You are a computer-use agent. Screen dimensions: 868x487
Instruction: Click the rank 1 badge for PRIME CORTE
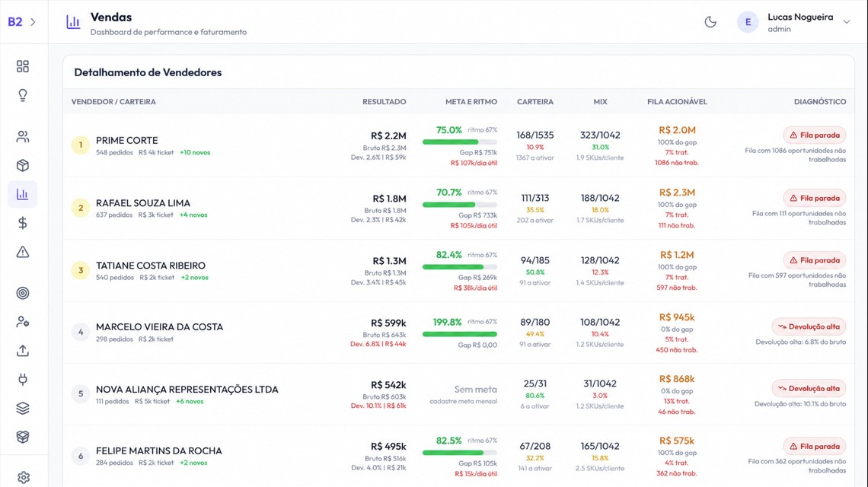[80, 145]
